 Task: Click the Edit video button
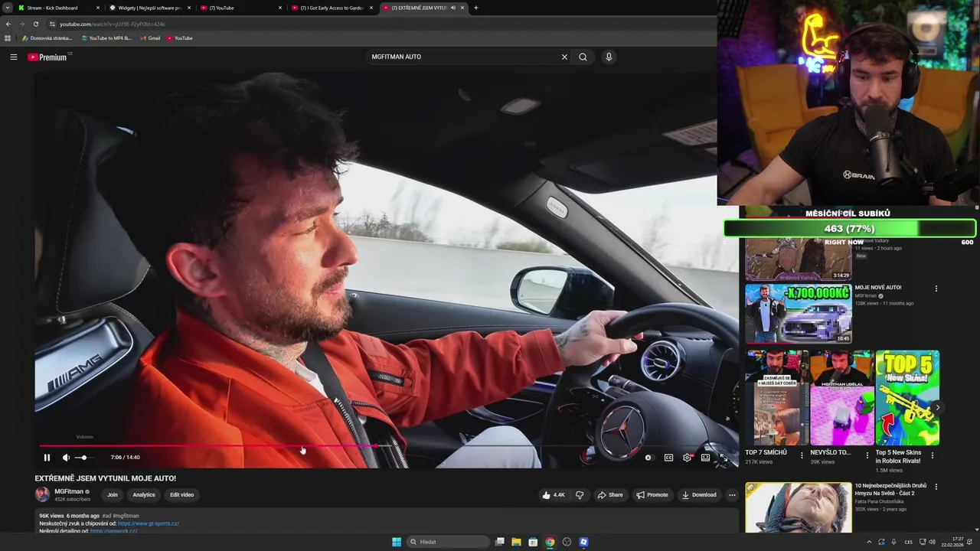[x=182, y=495]
